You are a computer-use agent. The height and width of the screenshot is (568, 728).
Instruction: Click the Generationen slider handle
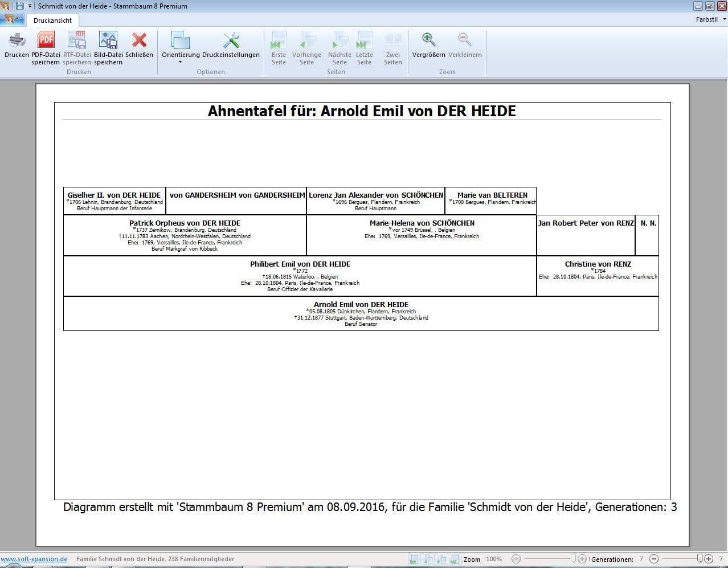click(x=700, y=559)
